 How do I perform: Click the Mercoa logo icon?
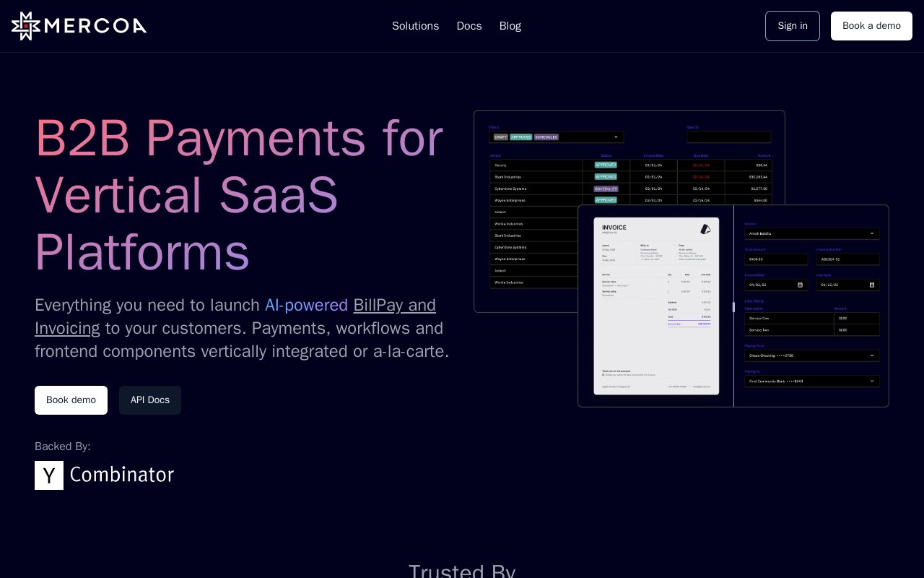[26, 26]
